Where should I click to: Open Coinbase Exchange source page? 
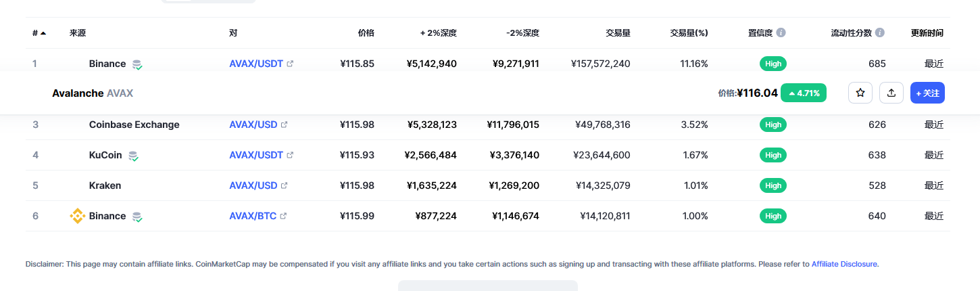tap(134, 125)
